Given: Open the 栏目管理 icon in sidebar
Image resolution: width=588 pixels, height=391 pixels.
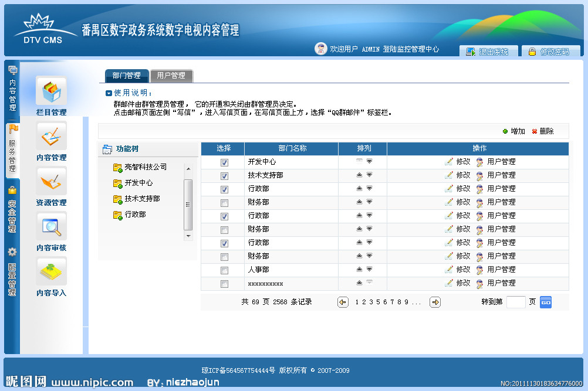Looking at the screenshot, I should pos(52,91).
